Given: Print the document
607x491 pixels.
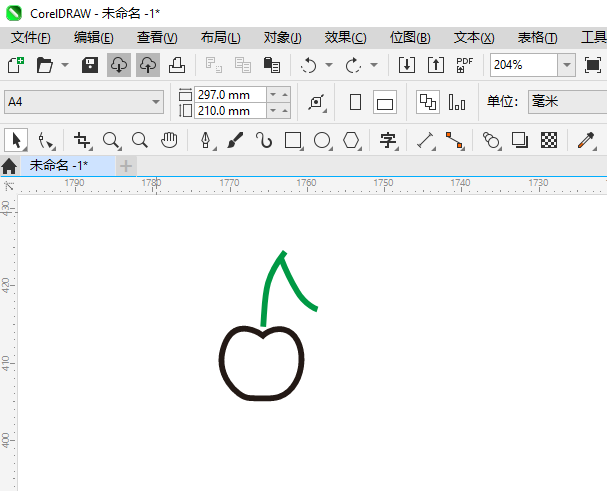Looking at the screenshot, I should [x=177, y=65].
